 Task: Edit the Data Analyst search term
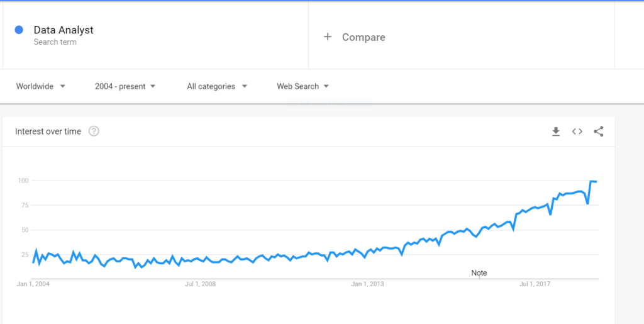pyautogui.click(x=64, y=30)
